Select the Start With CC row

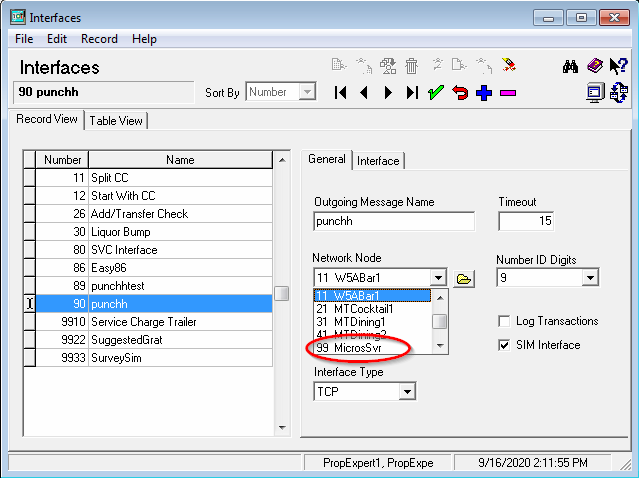click(154, 196)
